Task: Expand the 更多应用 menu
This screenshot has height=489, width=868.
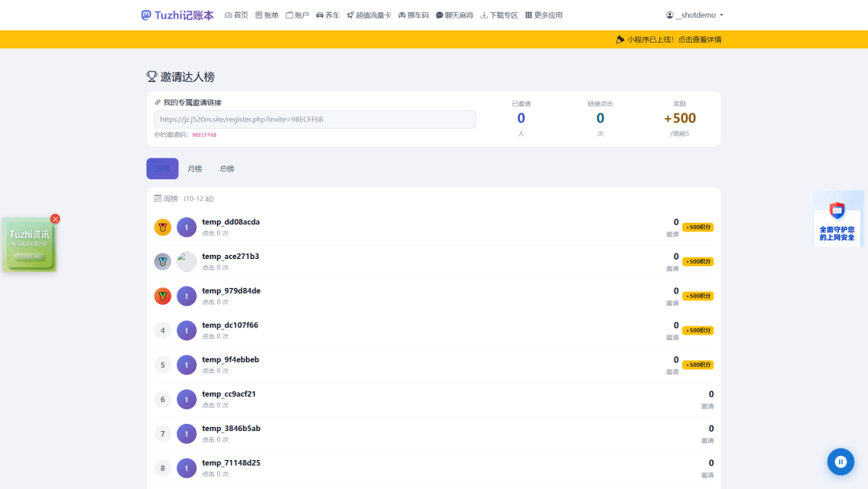Action: tap(543, 15)
